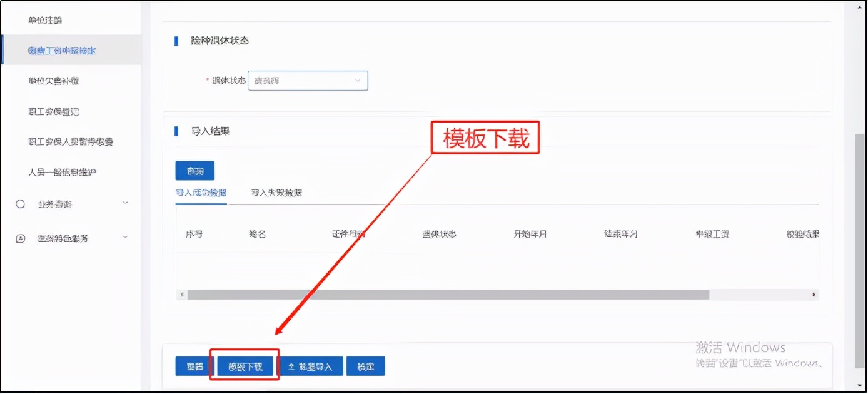Viewport: 868px width, 394px height.
Task: Click the 查询 button
Action: (x=195, y=170)
